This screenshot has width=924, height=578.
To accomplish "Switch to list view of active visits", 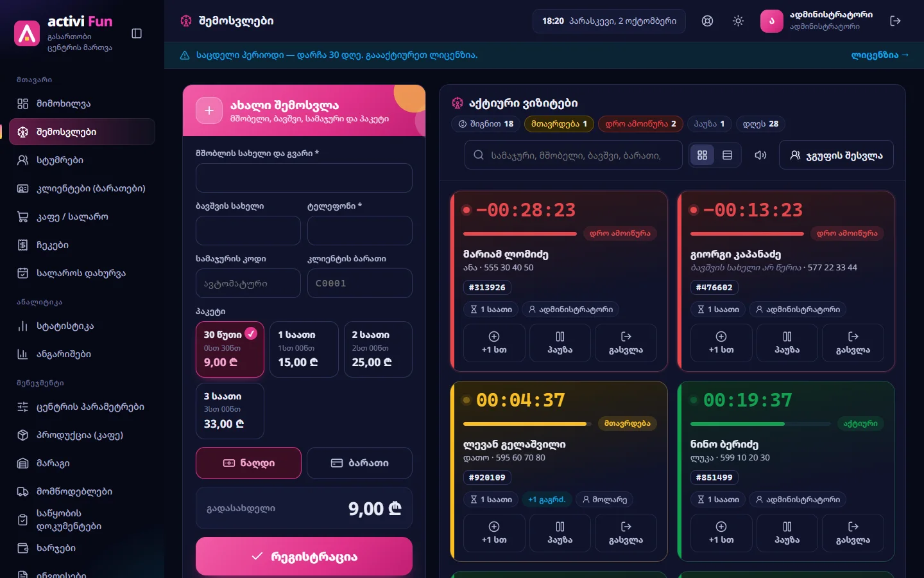I will [x=727, y=155].
